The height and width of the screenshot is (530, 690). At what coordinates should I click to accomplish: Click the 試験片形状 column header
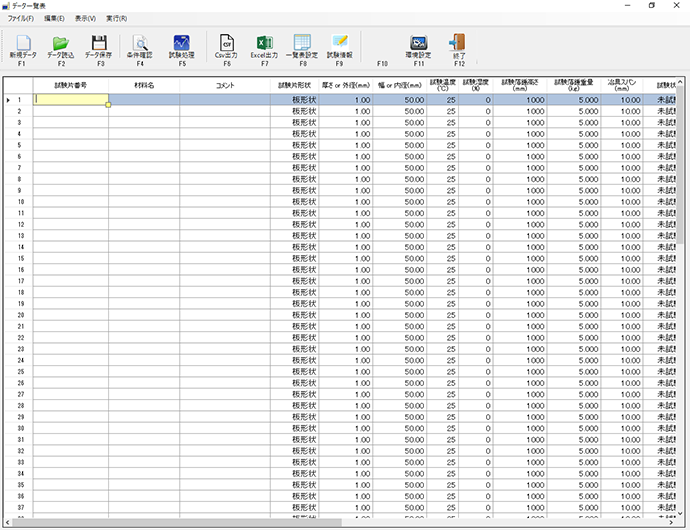click(x=294, y=85)
